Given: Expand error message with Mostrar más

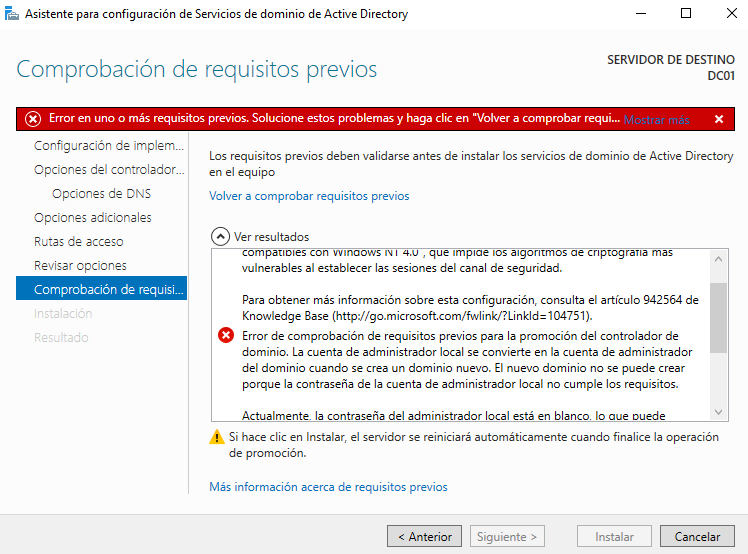Looking at the screenshot, I should (x=656, y=119).
